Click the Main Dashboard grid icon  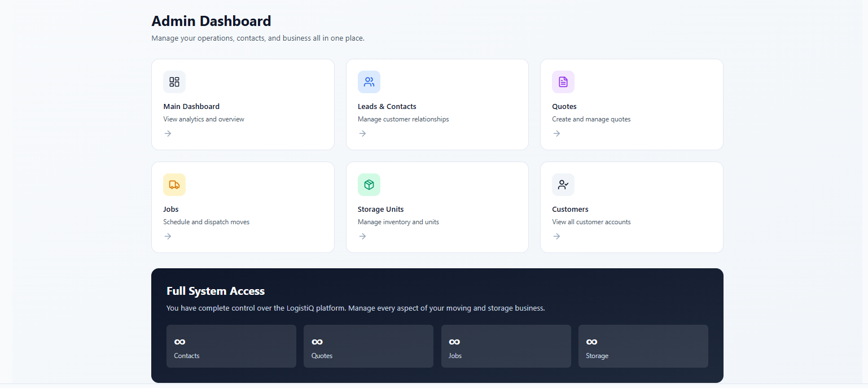(x=174, y=82)
